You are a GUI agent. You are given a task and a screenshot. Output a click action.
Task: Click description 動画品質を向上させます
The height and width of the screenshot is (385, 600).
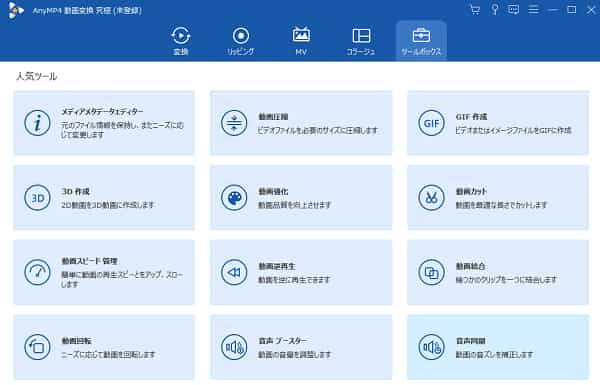point(294,205)
